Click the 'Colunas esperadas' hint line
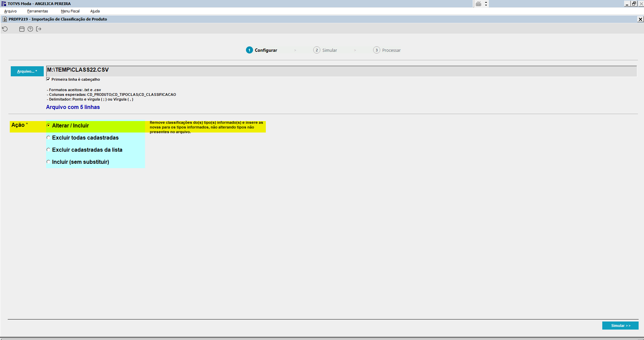644x340 pixels. pos(111,95)
